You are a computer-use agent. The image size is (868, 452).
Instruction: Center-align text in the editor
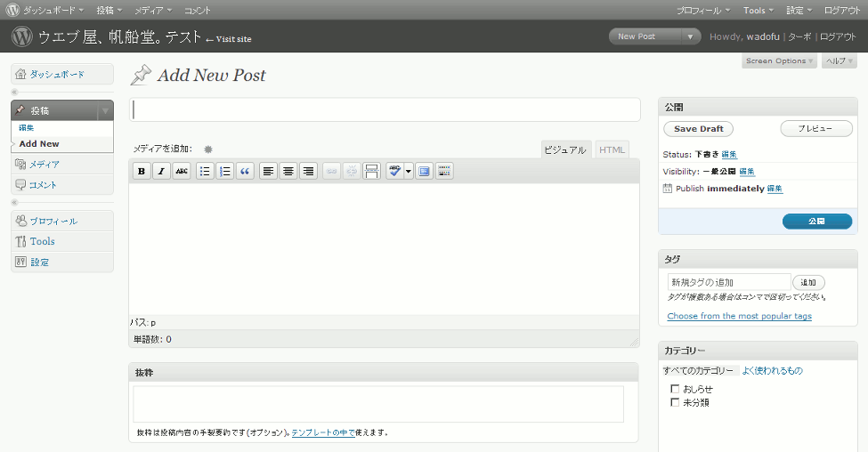288,171
